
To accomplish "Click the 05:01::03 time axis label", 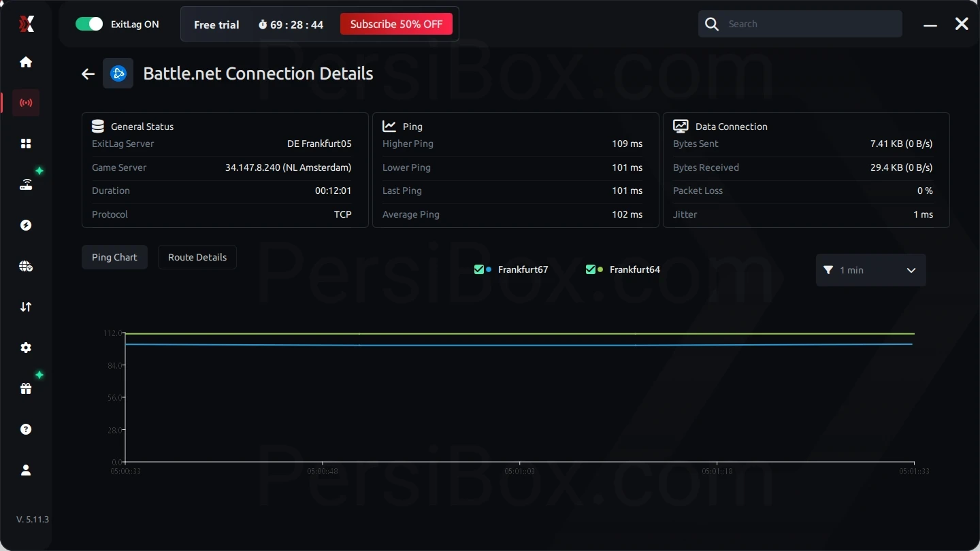I will 520,471.
